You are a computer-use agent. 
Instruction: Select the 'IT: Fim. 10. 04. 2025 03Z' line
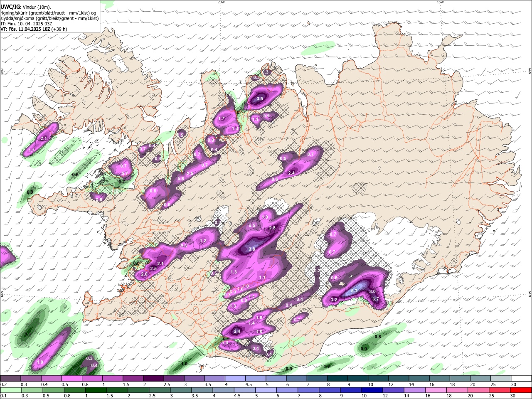[26, 24]
